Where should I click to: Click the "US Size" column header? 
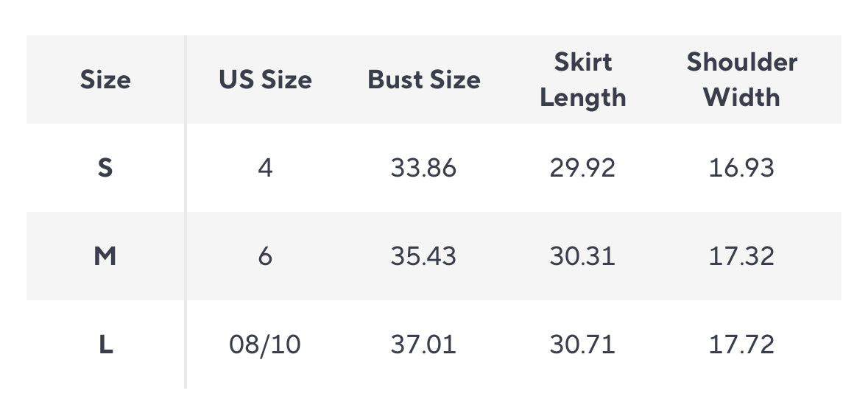(x=265, y=79)
